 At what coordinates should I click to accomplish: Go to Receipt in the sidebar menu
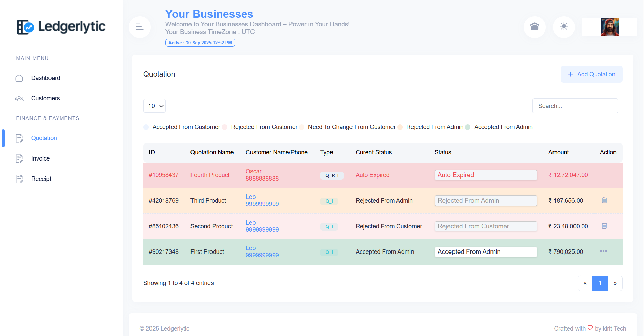[x=41, y=179]
